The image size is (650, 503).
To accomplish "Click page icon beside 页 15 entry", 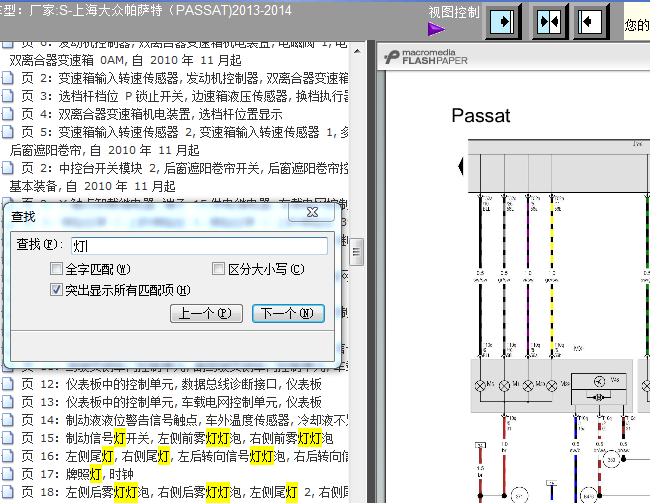I will click(8, 438).
